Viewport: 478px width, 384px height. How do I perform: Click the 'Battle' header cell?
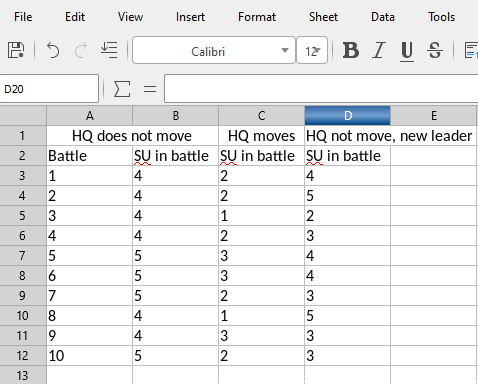[89, 156]
